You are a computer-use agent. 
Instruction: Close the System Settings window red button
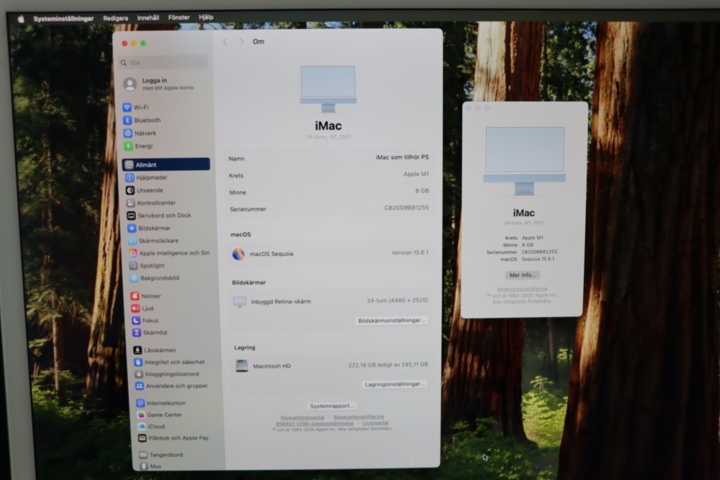point(124,43)
